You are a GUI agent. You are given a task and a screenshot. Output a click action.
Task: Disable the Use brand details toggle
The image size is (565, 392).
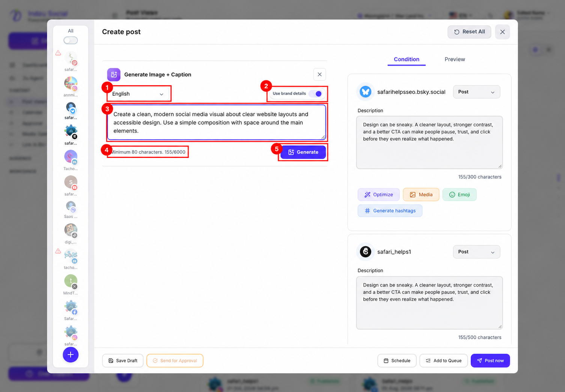pos(316,94)
